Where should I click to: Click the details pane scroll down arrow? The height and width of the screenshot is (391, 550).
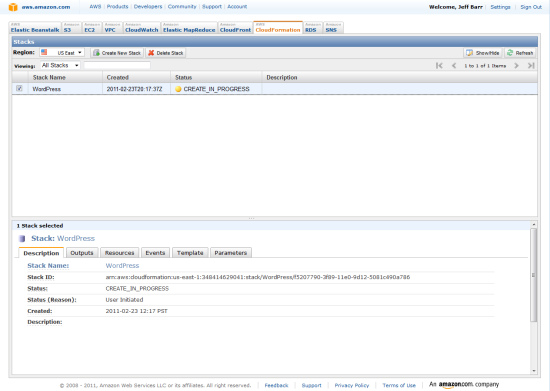pos(534,371)
